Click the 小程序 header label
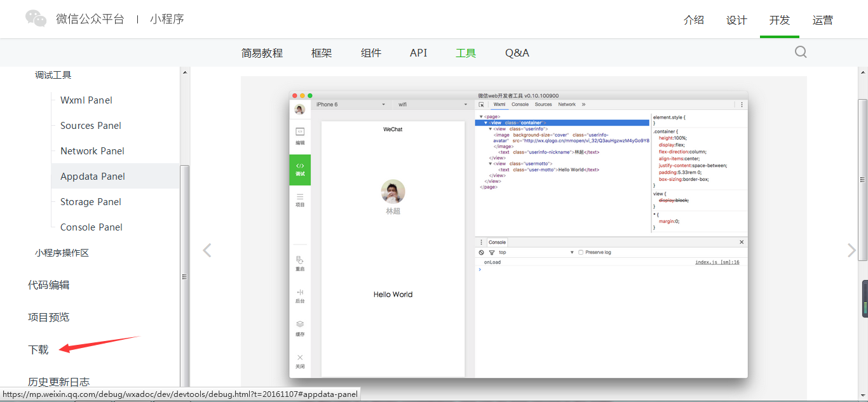Viewport: 868px width, 402px height. (167, 19)
